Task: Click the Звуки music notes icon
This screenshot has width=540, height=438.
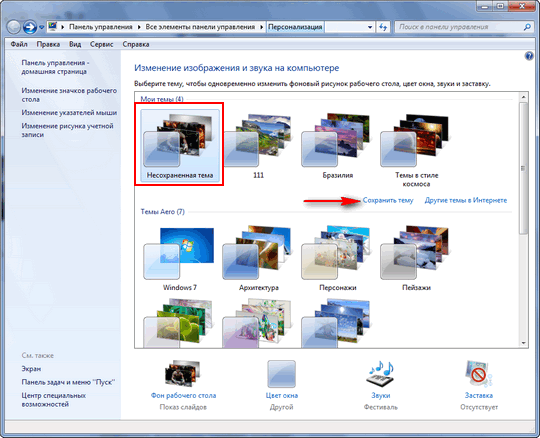Action: tap(380, 374)
